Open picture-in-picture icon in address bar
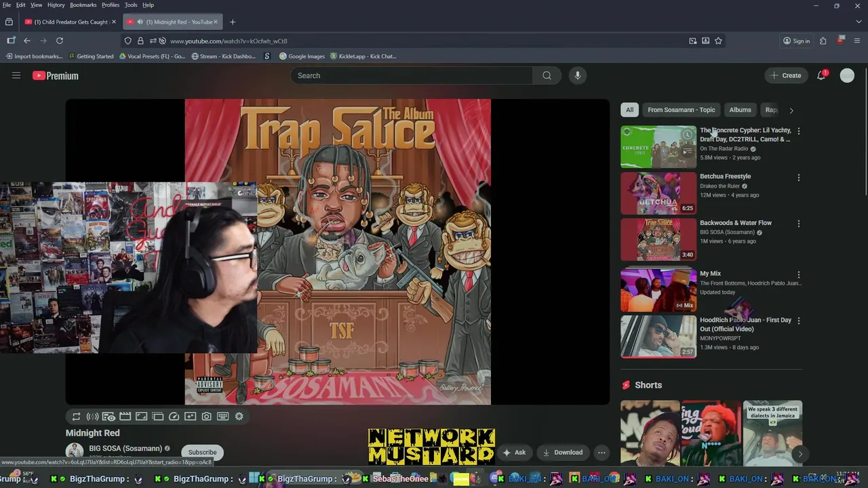Screen dimensions: 868x488 click(692, 41)
